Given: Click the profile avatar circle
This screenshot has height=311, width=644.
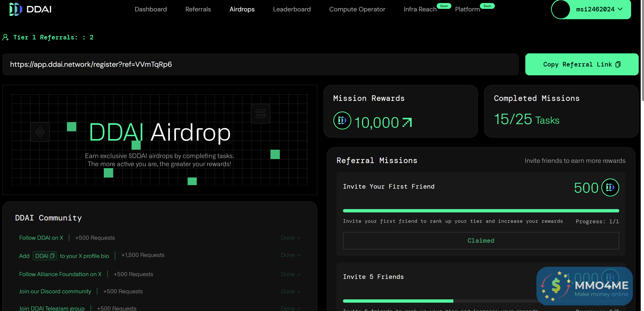Looking at the screenshot, I should [561, 9].
